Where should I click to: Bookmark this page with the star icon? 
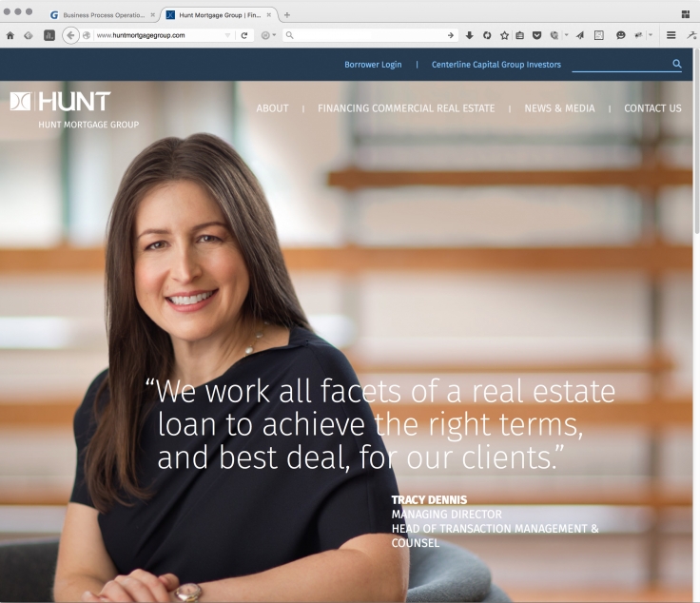pyautogui.click(x=504, y=35)
